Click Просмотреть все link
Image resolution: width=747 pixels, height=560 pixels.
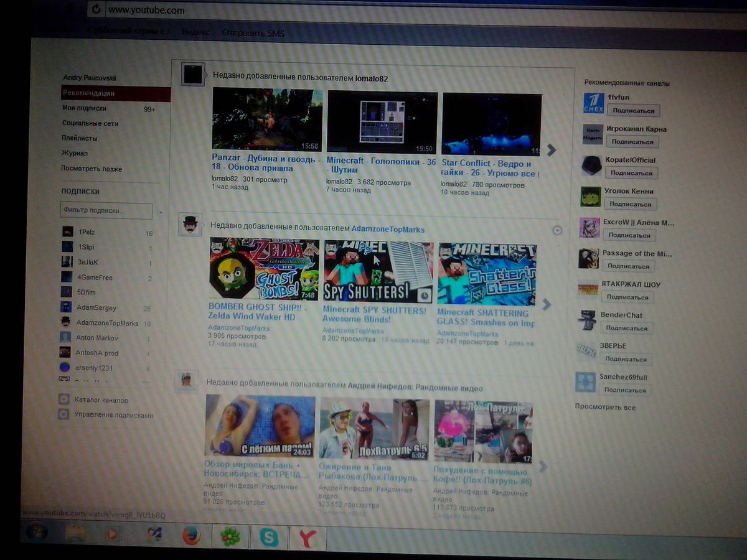coord(605,408)
